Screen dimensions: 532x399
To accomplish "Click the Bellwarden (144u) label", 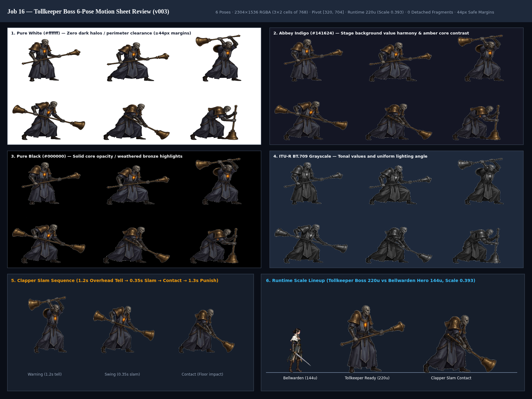I will click(300, 378).
